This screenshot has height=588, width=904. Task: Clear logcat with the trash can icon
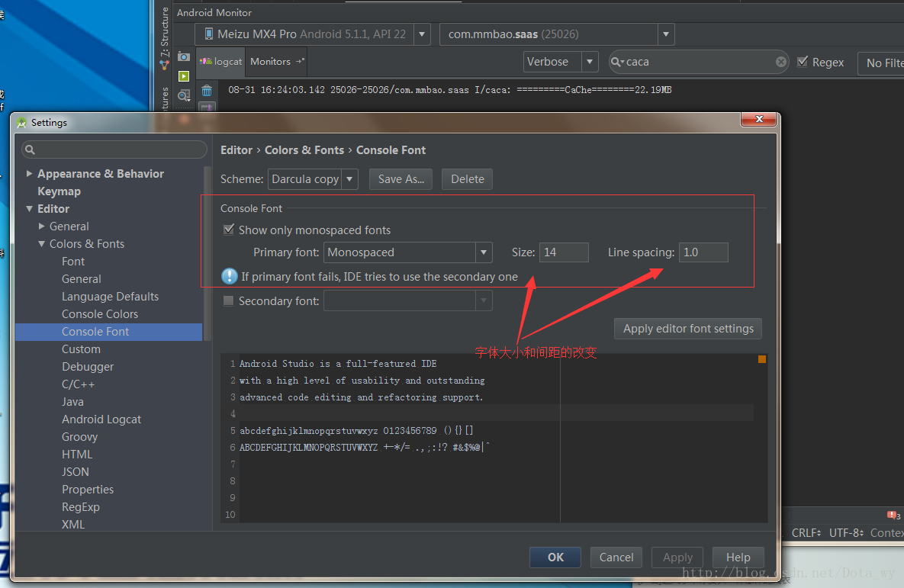(207, 91)
